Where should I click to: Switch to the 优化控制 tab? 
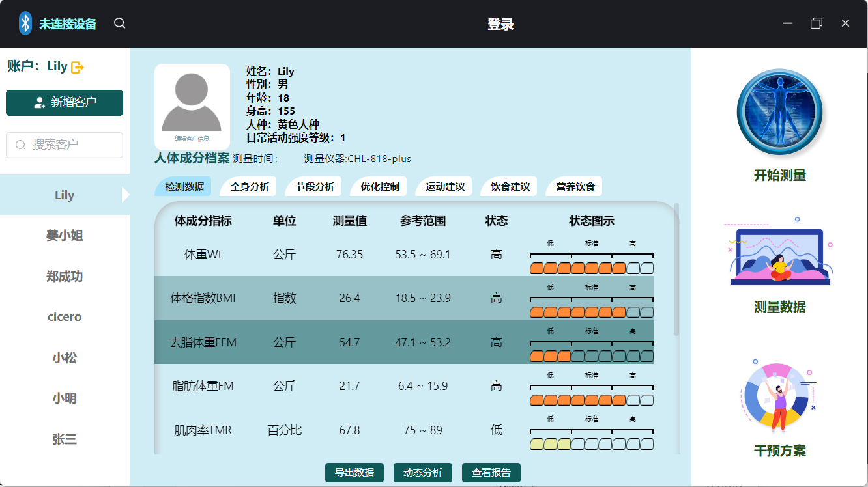[x=380, y=187]
